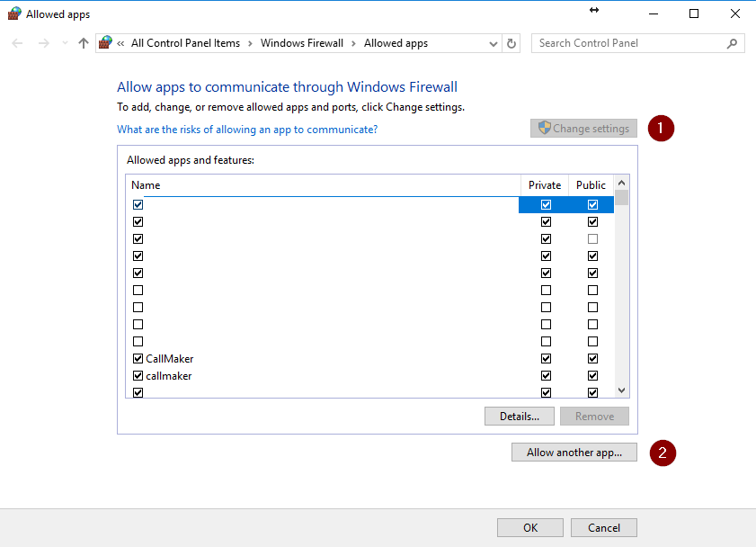756x547 pixels.
Task: Toggle Private checkbox for CallMaker row
Action: point(546,358)
